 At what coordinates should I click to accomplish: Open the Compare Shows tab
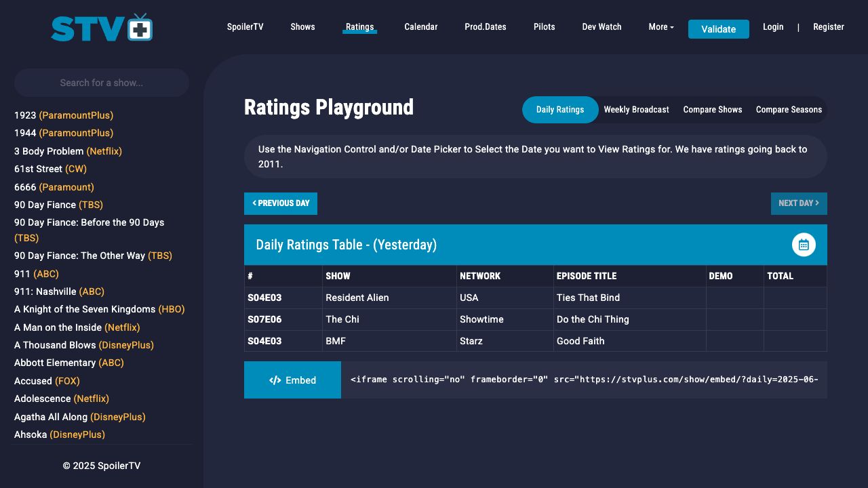[712, 110]
